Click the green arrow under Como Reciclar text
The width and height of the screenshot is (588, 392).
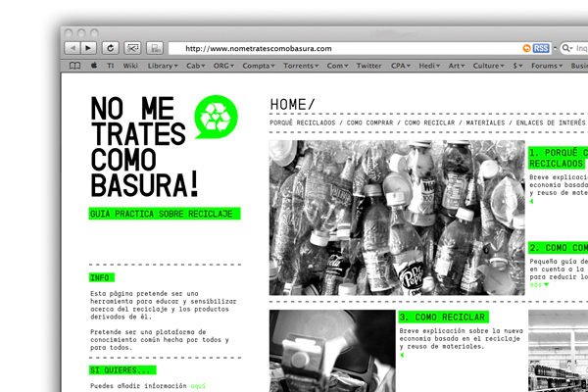point(402,355)
